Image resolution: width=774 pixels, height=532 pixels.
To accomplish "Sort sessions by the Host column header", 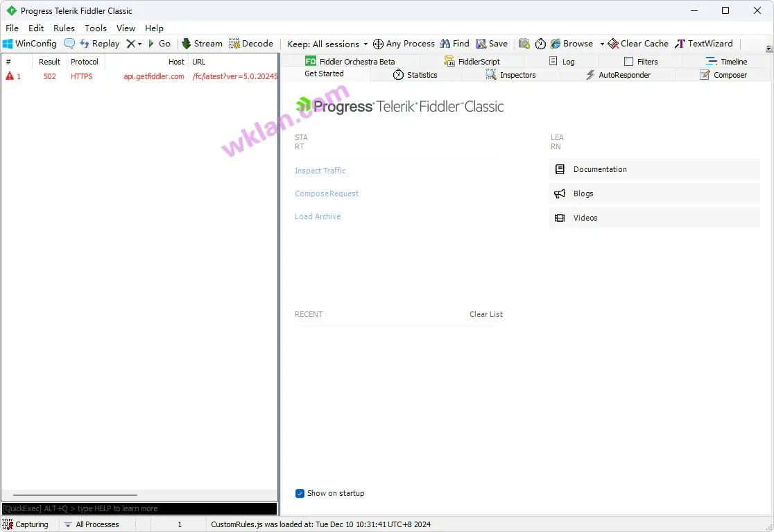I will click(147, 62).
